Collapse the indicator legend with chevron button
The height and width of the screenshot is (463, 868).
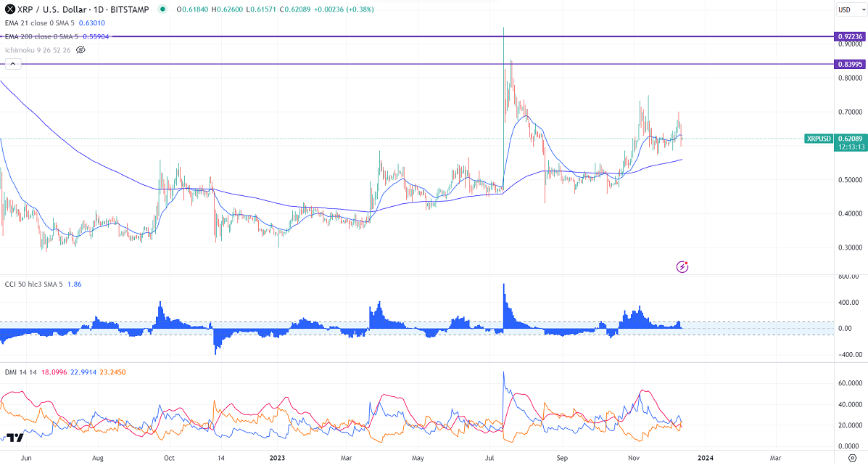tap(13, 65)
